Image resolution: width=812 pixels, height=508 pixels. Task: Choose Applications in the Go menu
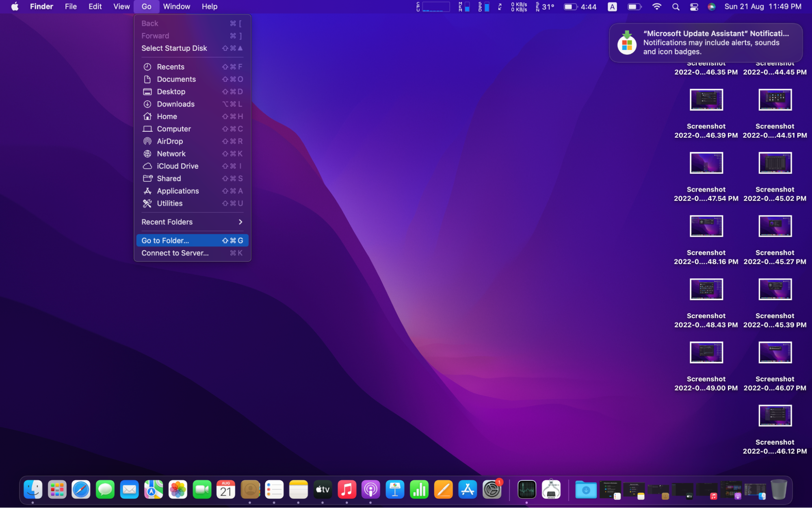192,191
